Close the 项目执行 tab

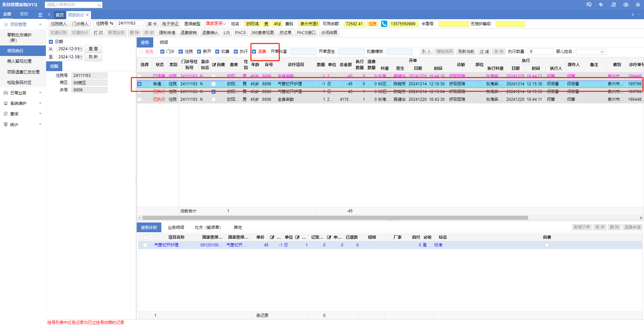pos(87,15)
